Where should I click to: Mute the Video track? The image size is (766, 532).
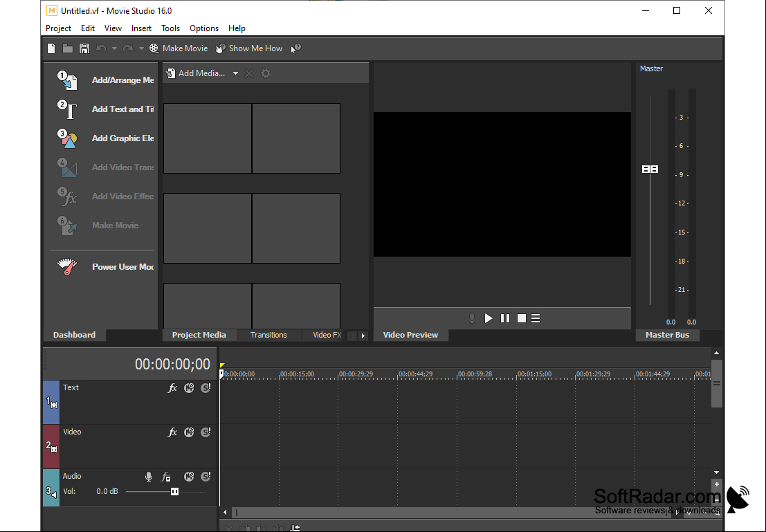[189, 432]
